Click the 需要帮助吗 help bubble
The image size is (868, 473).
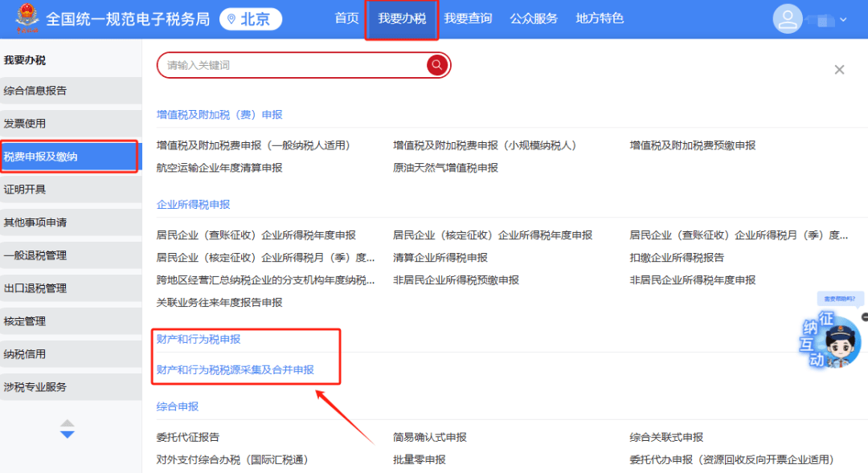coord(841,297)
